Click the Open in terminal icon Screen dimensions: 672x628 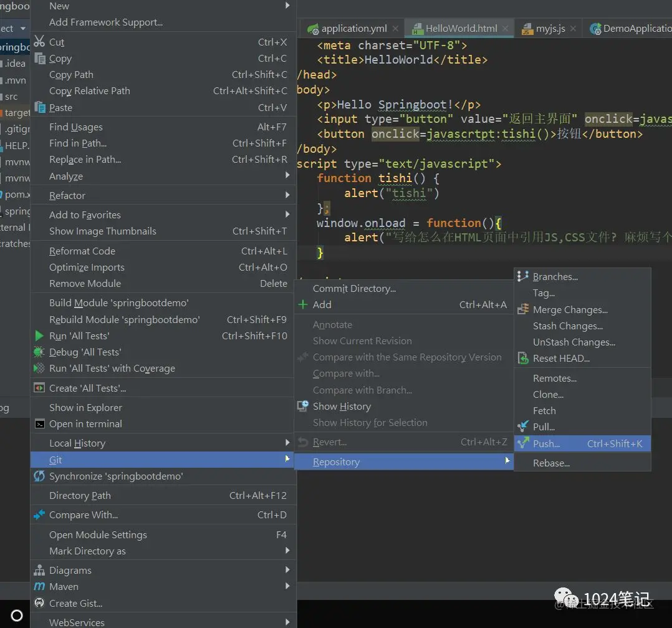point(39,423)
